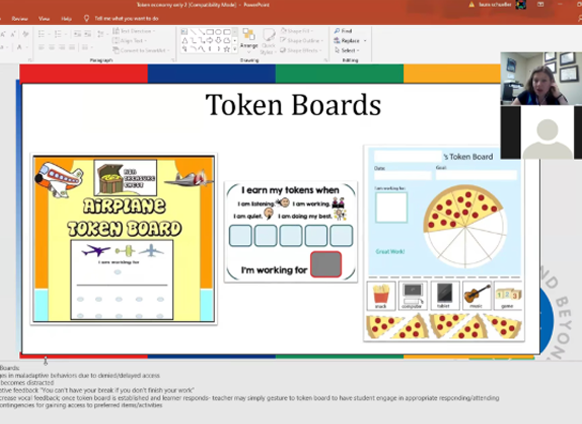Open the Arrange menu
The image size is (582, 424).
249,40
